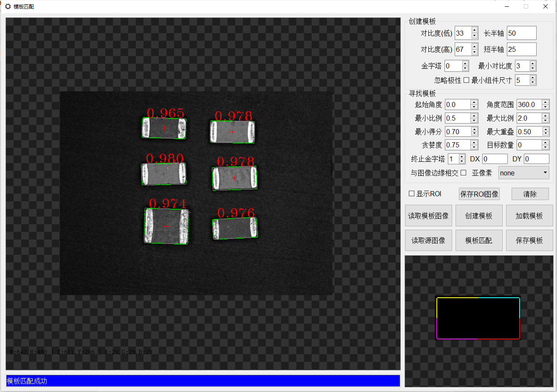
Task: Click the 读取源图像 button
Action: coord(428,240)
